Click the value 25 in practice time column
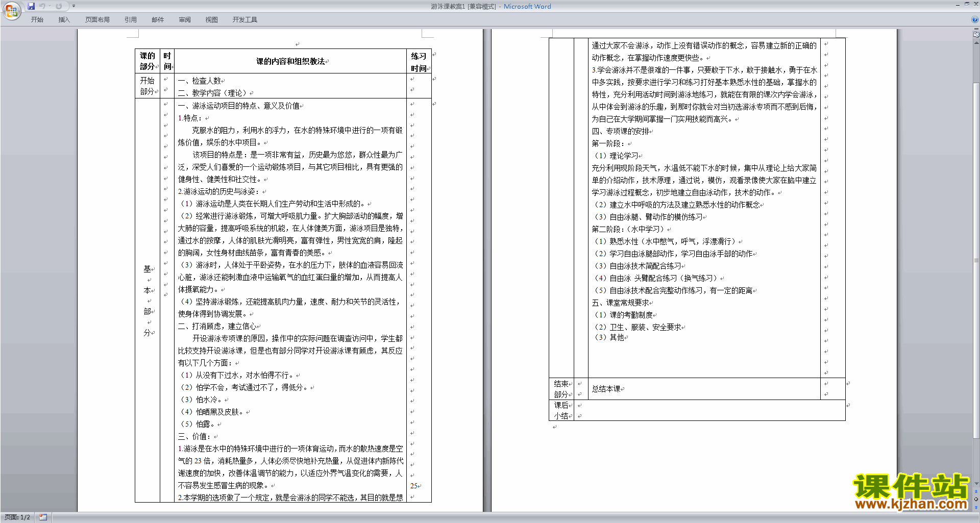Viewport: 980px width, 523px height. pyautogui.click(x=414, y=486)
